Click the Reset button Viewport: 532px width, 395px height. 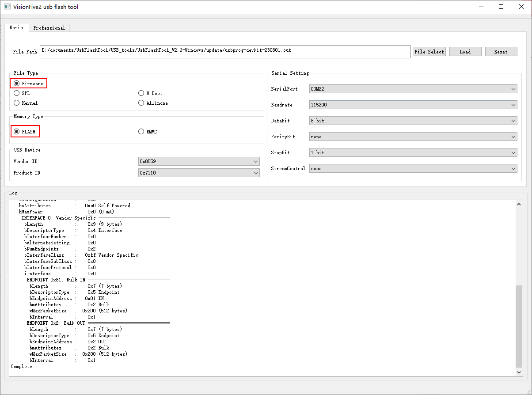pos(501,52)
